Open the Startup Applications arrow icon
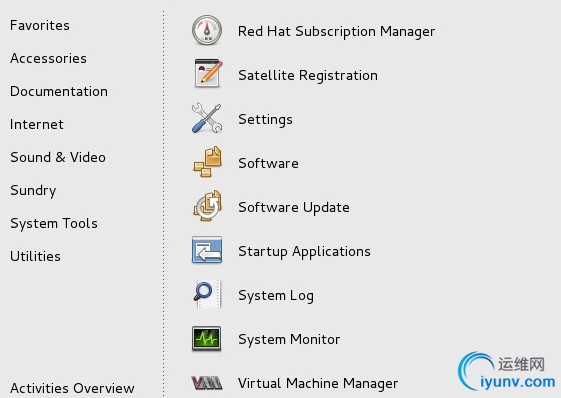 [x=207, y=250]
